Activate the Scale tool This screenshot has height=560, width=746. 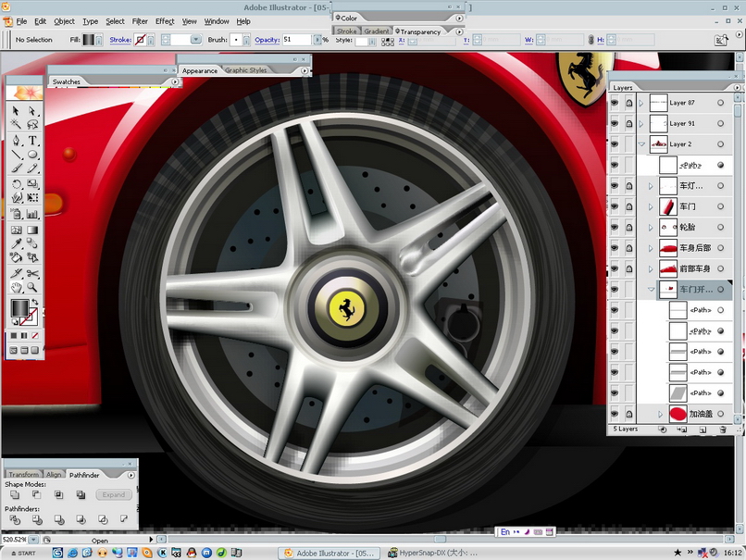[31, 184]
